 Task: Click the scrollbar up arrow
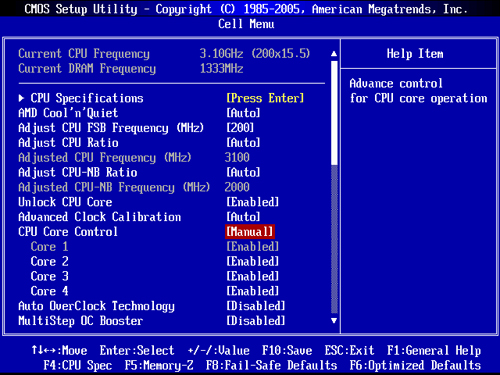tap(334, 54)
